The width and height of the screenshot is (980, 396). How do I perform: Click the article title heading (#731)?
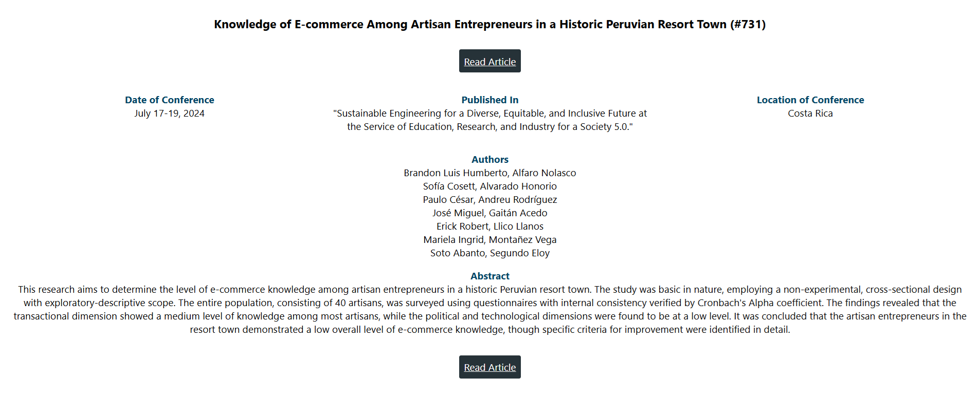click(489, 24)
